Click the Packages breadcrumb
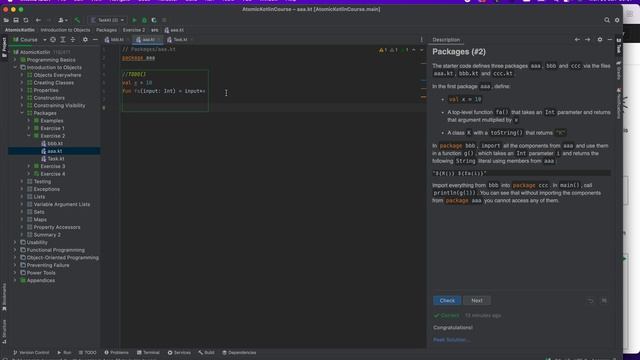Viewport: 640px width, 360px height. [x=107, y=30]
